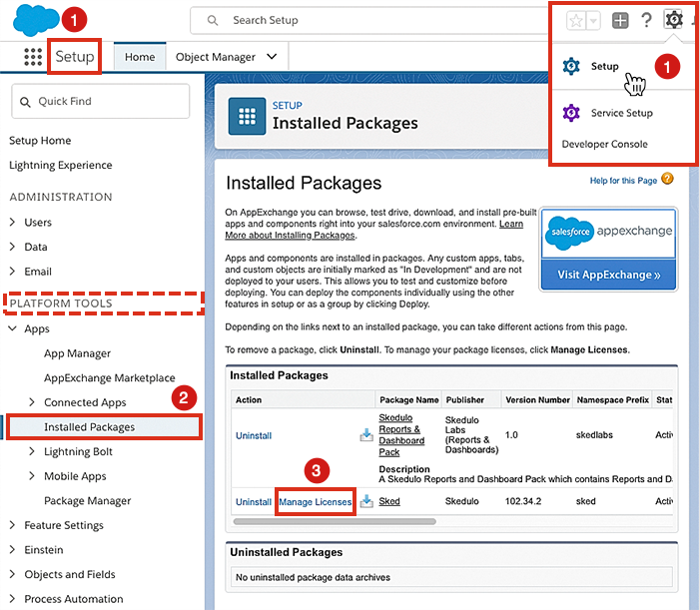Expand Einstein section
Screen dimensions: 700x610
[x=13, y=550]
